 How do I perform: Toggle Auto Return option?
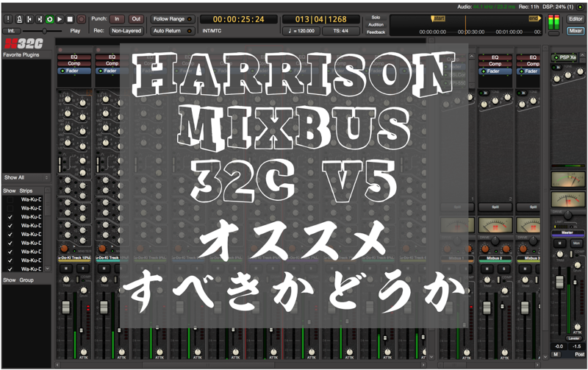pos(173,31)
